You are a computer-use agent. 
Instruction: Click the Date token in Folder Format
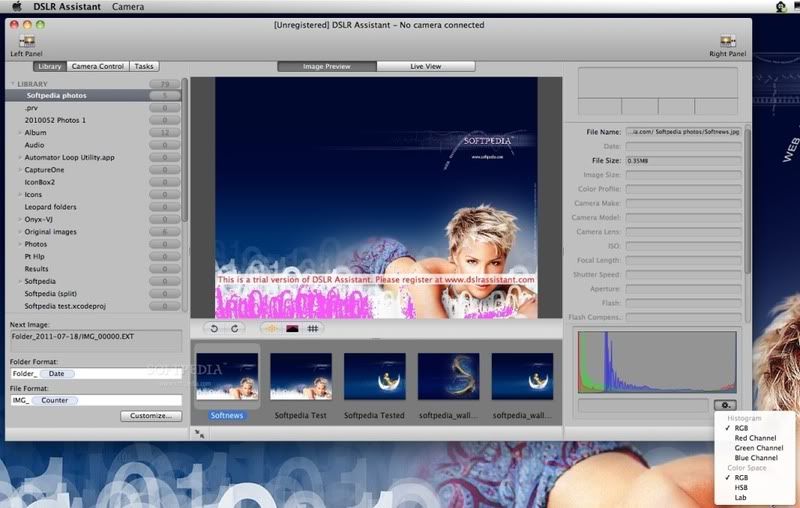coord(56,374)
